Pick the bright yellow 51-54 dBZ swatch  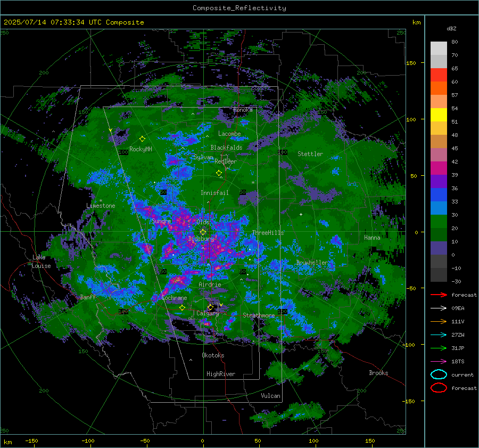pyautogui.click(x=439, y=115)
